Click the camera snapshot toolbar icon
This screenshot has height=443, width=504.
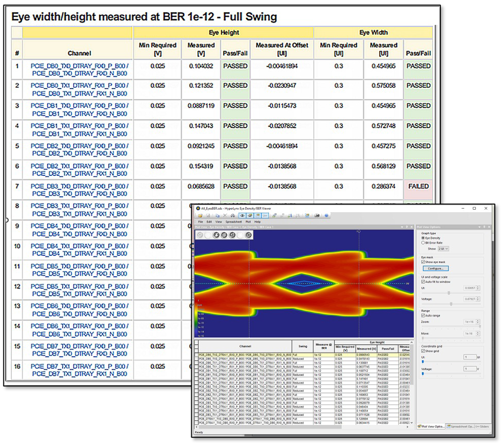[x=317, y=216]
